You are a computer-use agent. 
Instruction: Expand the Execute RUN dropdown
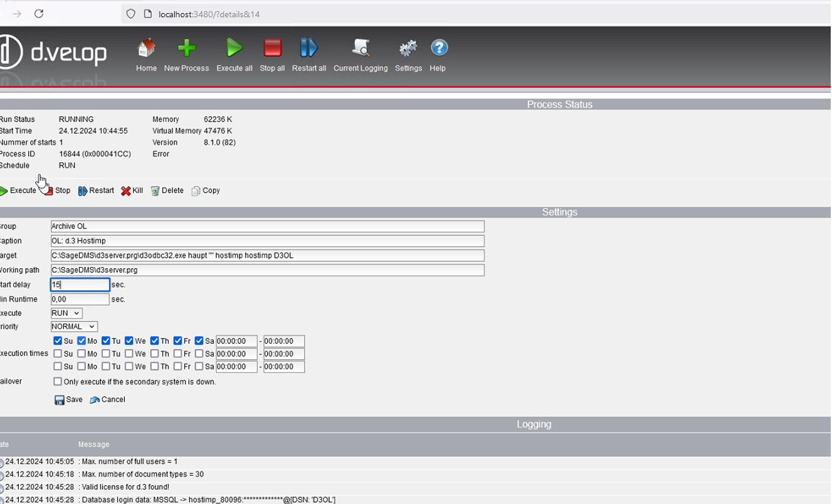tap(66, 313)
